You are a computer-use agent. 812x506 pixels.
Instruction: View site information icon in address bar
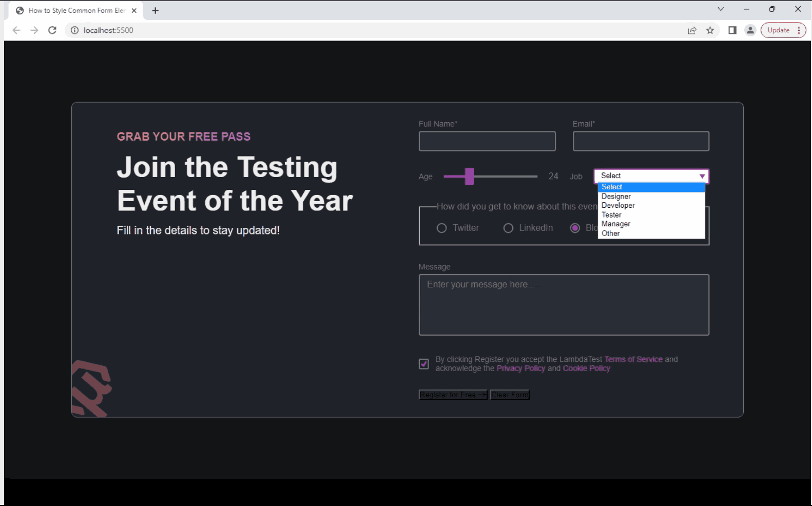(x=74, y=30)
